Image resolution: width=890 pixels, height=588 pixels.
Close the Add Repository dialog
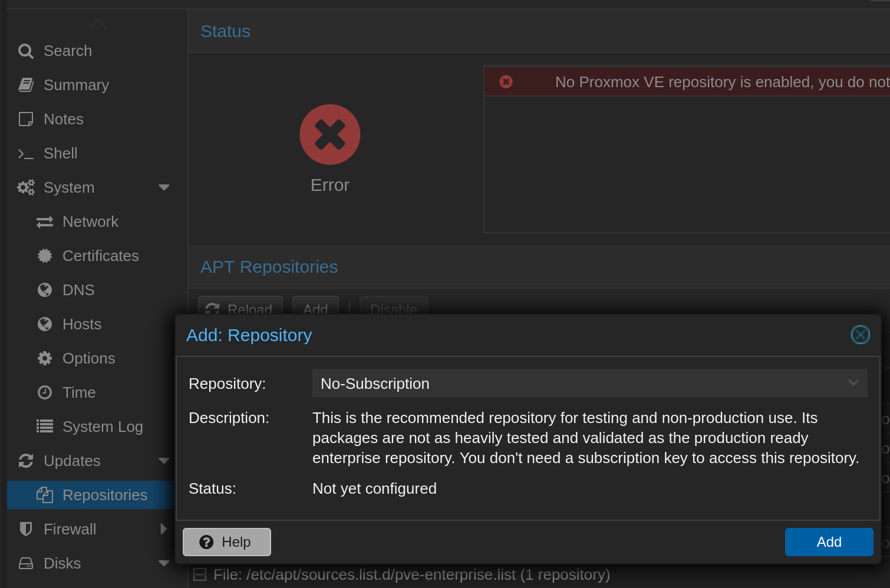(x=861, y=335)
